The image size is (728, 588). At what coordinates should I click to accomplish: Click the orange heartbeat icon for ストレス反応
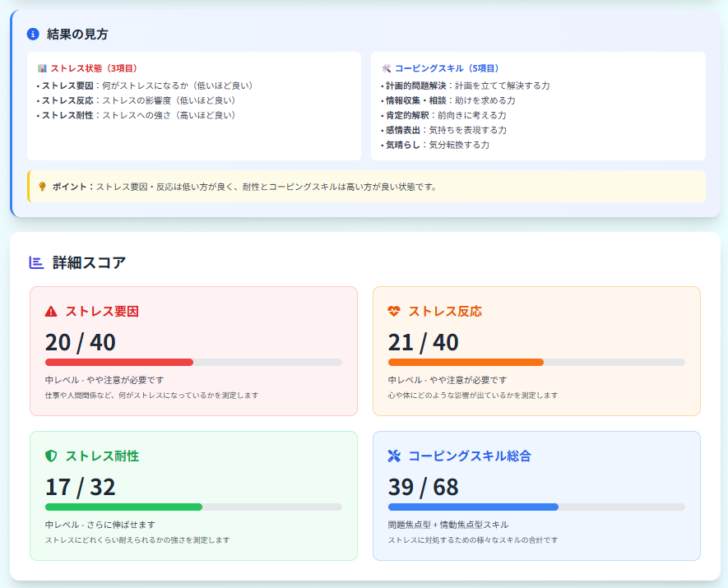pyautogui.click(x=394, y=312)
